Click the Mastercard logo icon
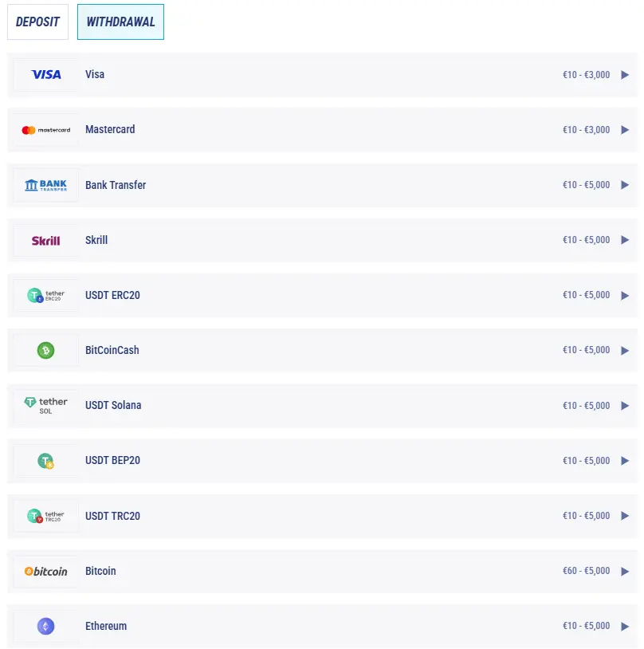 (x=46, y=130)
